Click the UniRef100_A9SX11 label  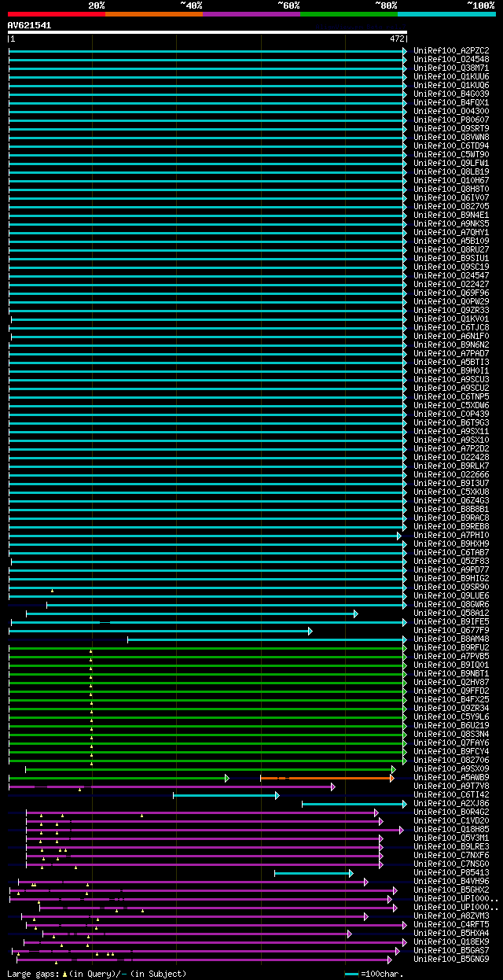[x=451, y=432]
